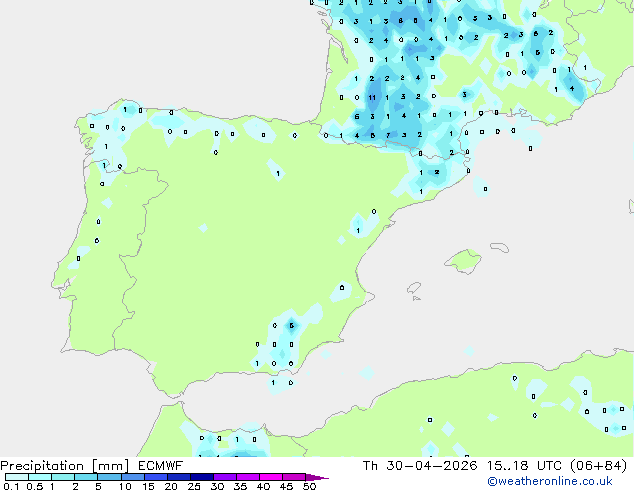Screen dimensions: 634x490
Task: Click the legend swatch between 35 and 40
Action: click(248, 477)
